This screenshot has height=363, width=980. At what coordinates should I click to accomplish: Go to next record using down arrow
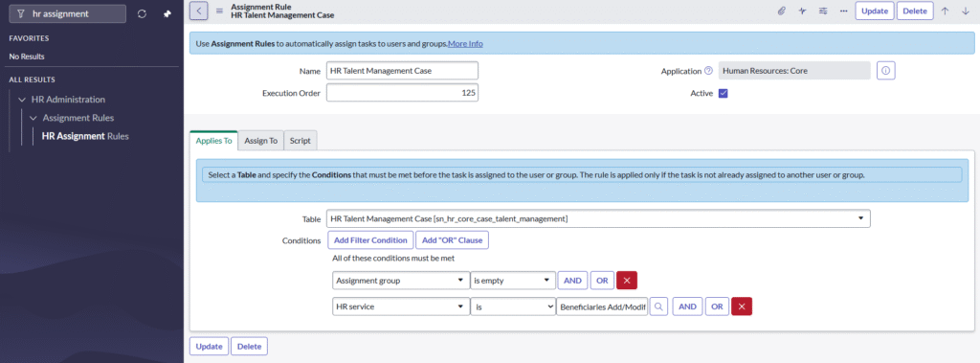coord(965,11)
